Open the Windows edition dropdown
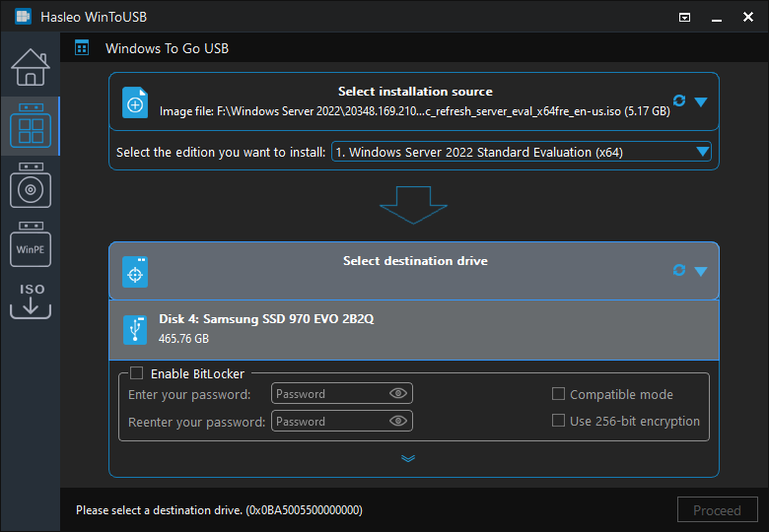Viewport: 769px width, 532px height. 702,152
